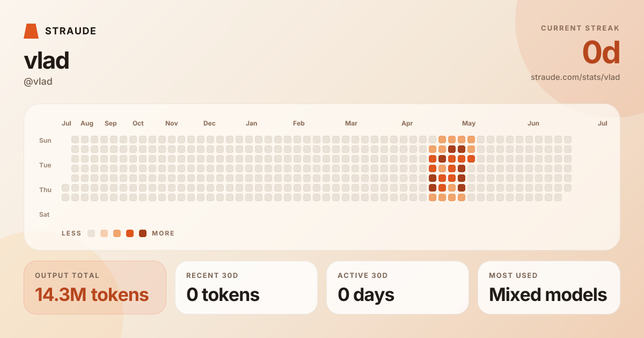Click the MORE legend label
The image size is (644, 338).
coord(163,233)
